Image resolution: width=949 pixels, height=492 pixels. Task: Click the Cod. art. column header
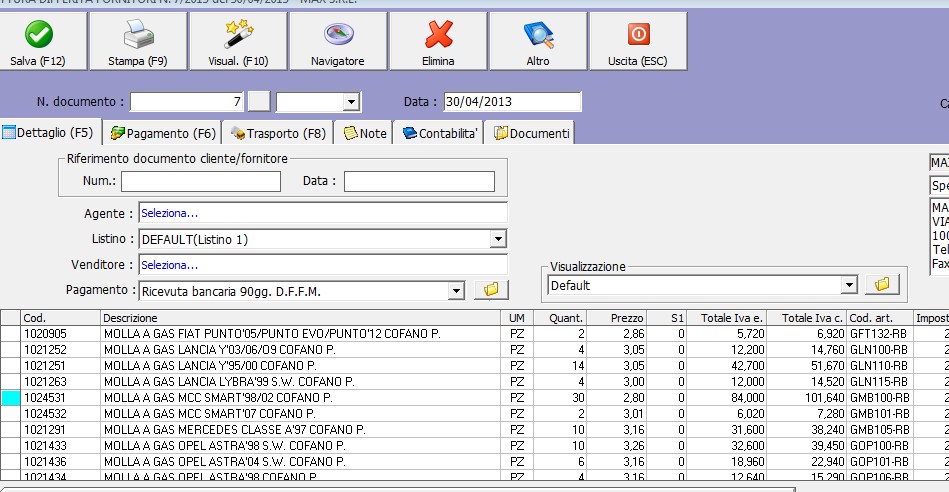pos(880,318)
